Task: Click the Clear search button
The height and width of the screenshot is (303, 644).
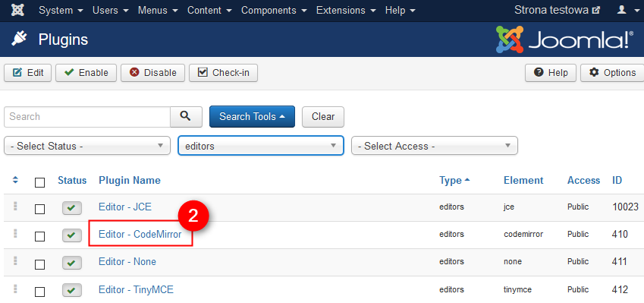Action: coord(323,117)
